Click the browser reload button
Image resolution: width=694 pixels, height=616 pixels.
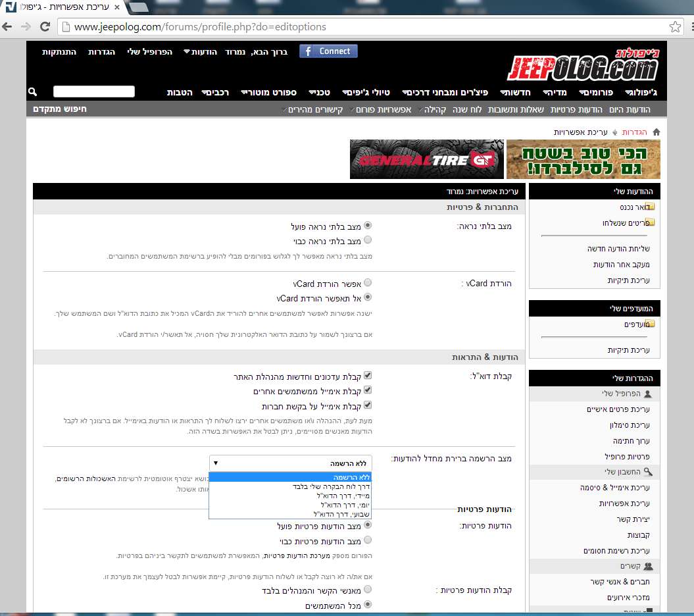click(45, 27)
